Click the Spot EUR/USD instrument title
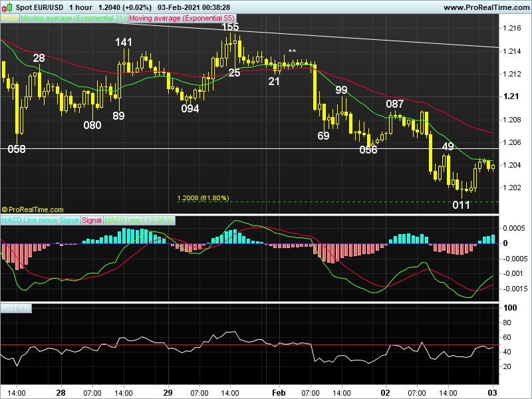Viewport: 532px width, 399px height. 41,7
